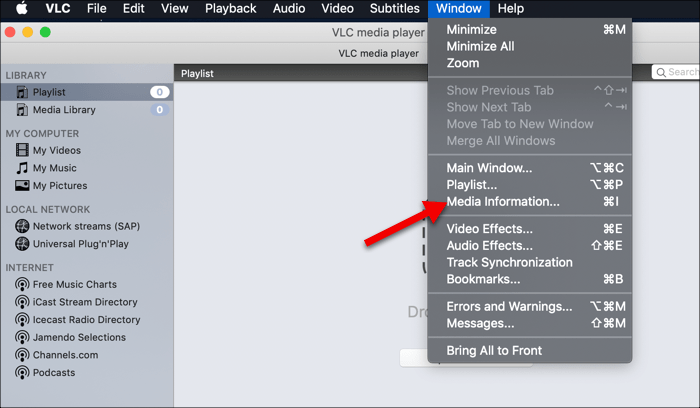Open Bookmarks... from Window menu
Screen dimensions: 700x408
point(483,279)
